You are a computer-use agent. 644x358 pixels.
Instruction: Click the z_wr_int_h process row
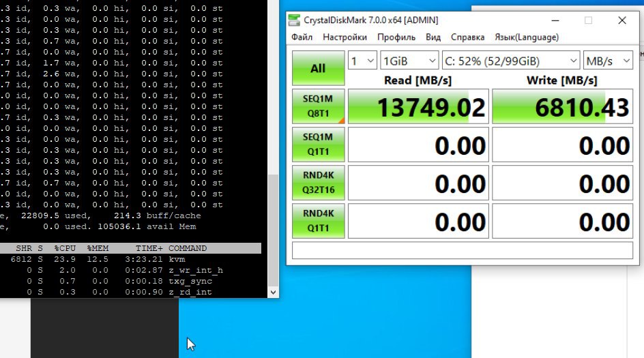point(130,270)
